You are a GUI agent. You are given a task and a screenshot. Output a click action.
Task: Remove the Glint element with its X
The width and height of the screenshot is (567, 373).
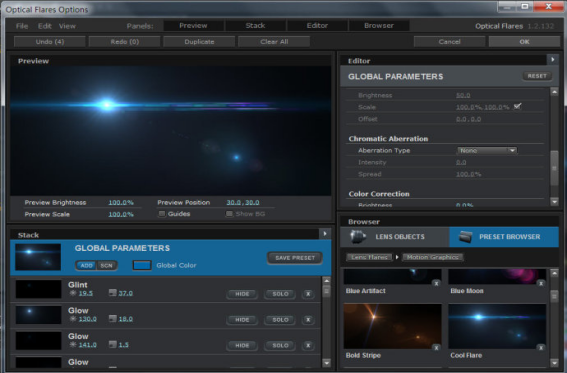click(308, 294)
